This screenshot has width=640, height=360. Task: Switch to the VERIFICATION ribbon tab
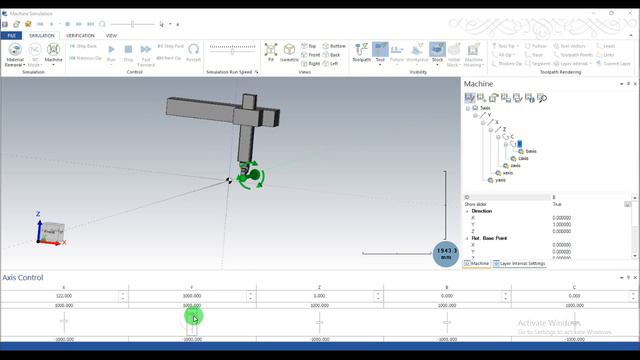80,36
